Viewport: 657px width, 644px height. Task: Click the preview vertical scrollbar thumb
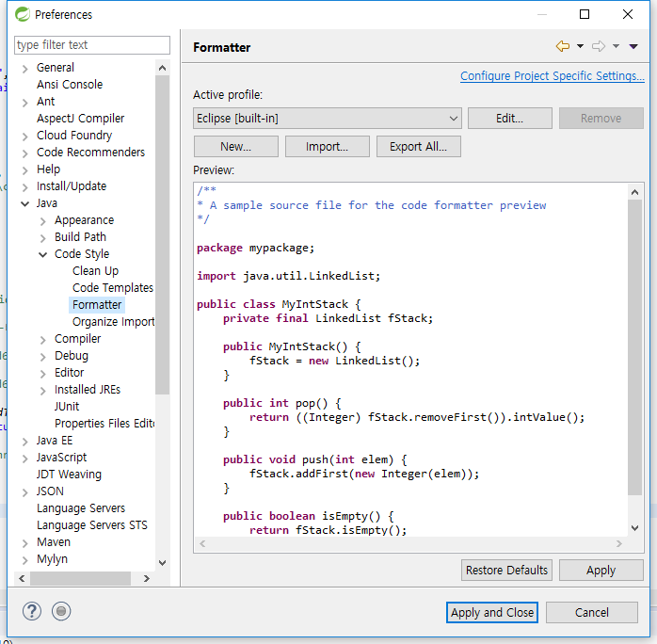click(x=634, y=347)
